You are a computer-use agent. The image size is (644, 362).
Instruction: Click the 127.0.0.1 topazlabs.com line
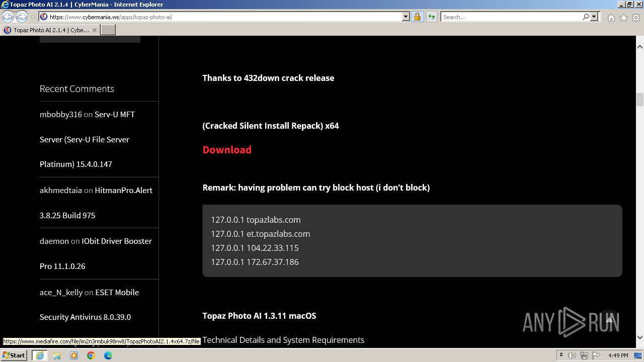(x=256, y=220)
